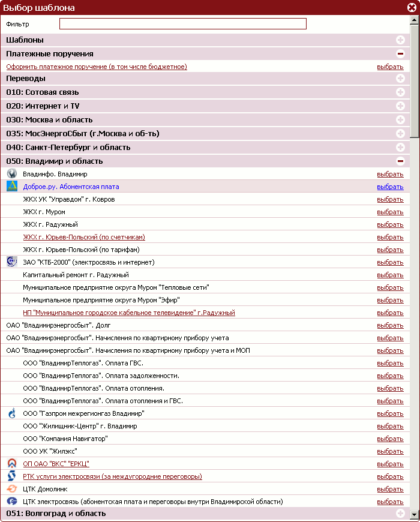
Task: Close the Выбор шаблона dialog
Action: 412,7
